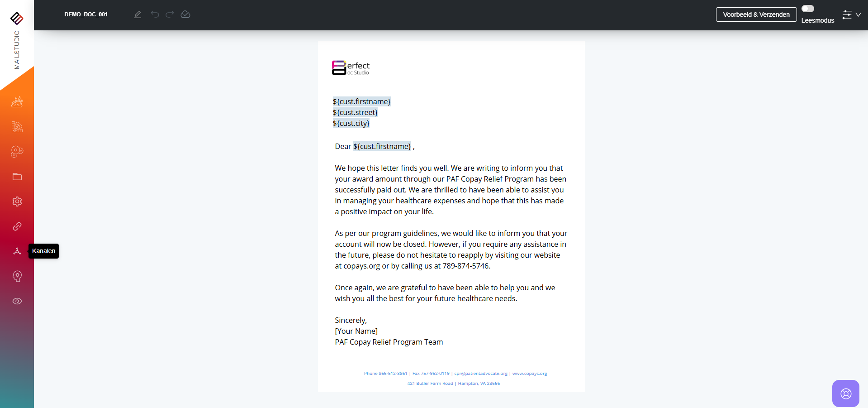The image size is (868, 408).
Task: Open the color palette swatches sidebar icon
Action: click(x=17, y=127)
